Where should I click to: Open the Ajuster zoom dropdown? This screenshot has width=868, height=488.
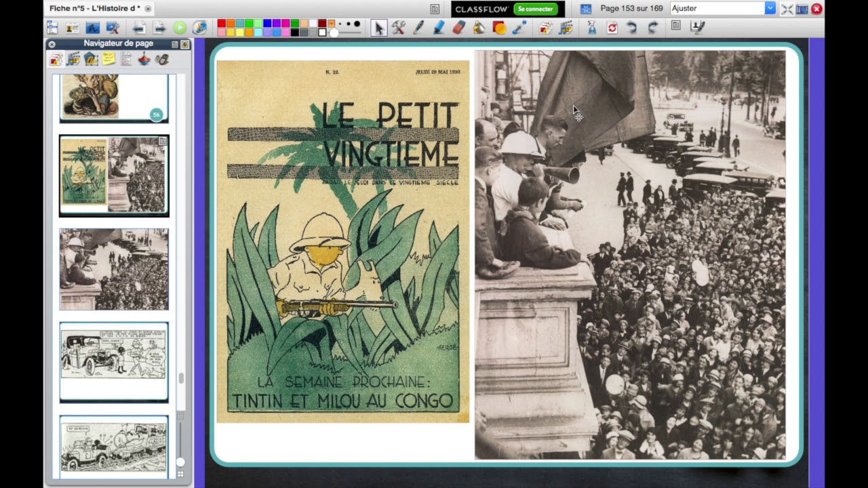(770, 8)
